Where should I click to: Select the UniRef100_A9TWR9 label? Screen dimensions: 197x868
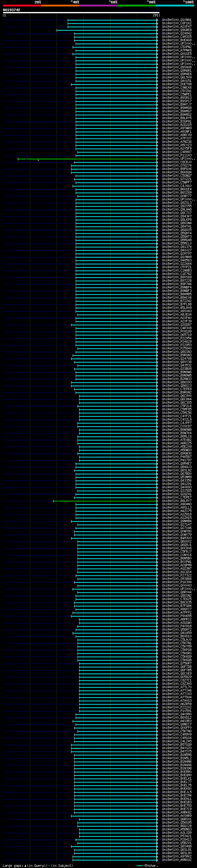176,128
